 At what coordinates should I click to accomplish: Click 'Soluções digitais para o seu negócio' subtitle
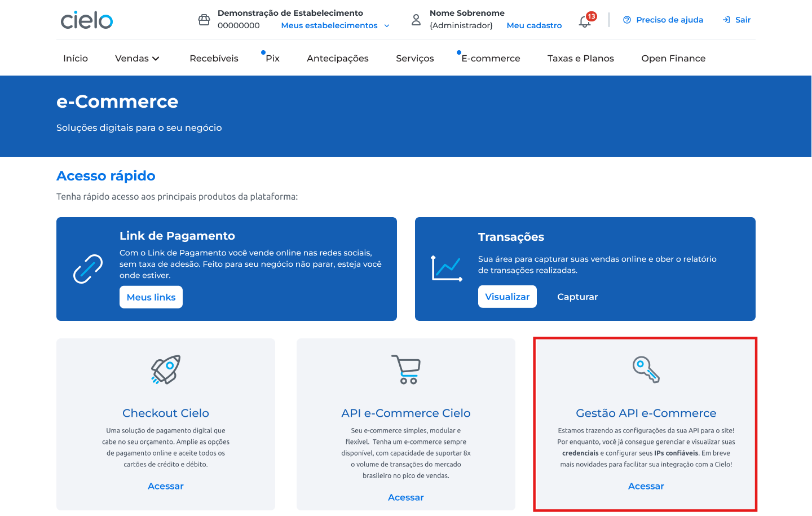coord(139,128)
